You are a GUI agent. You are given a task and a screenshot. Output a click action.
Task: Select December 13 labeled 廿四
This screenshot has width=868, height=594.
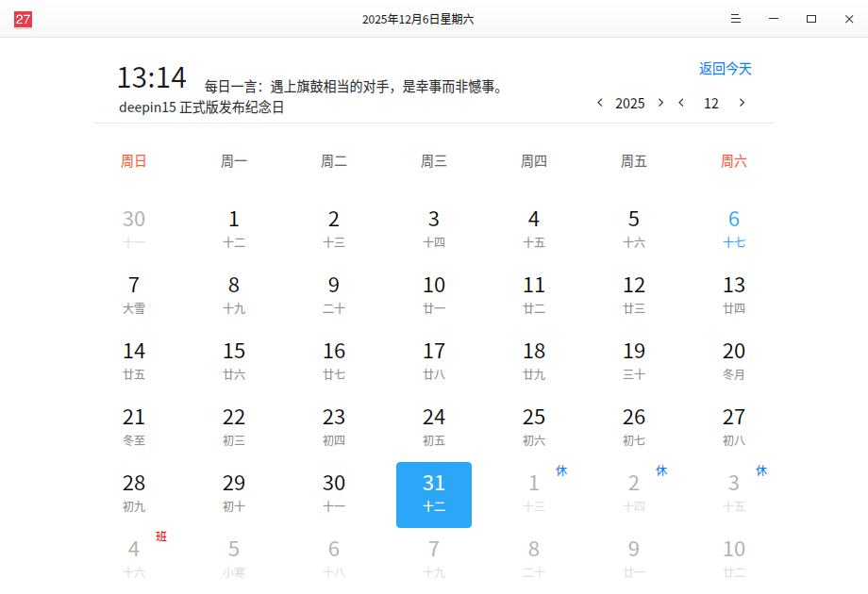(x=734, y=295)
